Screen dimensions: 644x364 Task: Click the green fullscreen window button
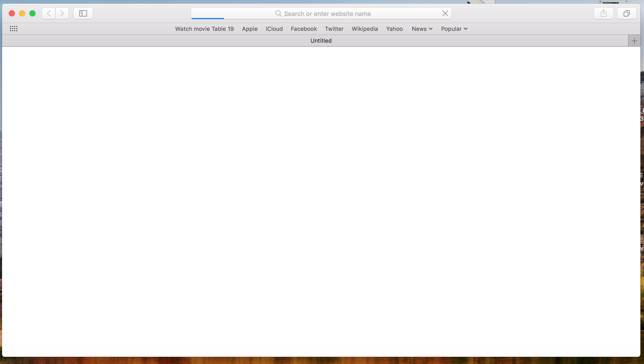(x=32, y=13)
